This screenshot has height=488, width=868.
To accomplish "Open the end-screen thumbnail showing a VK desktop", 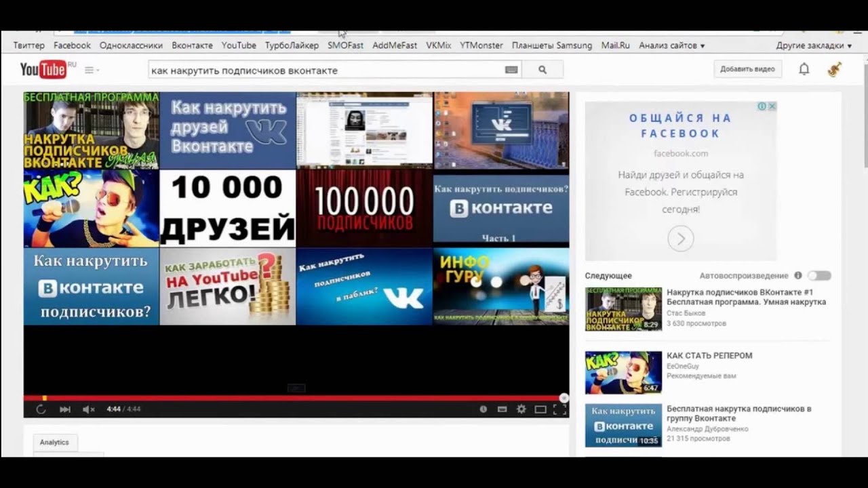I will (501, 130).
